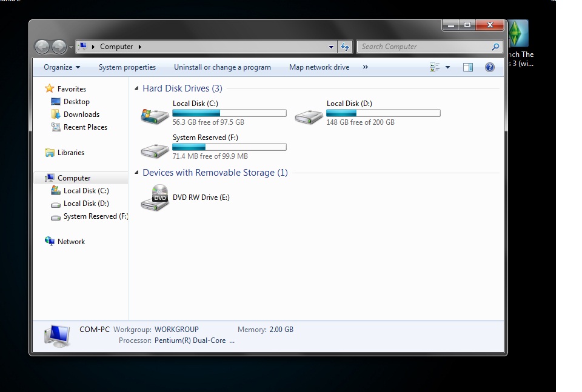Image resolution: width=582 pixels, height=392 pixels.
Task: Click the Back navigation arrow
Action: pos(42,47)
